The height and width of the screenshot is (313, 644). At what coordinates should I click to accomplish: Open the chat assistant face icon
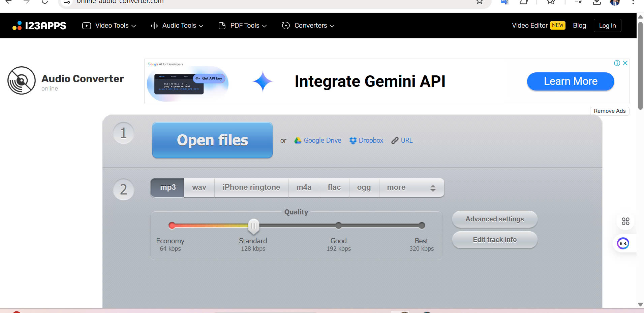click(x=623, y=243)
